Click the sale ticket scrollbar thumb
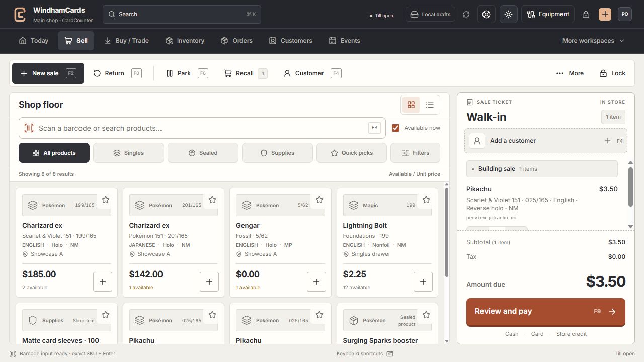The width and height of the screenshot is (644, 362). (630, 186)
